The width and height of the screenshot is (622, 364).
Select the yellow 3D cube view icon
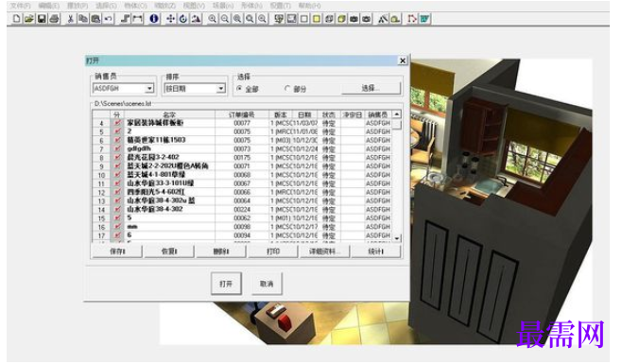(x=341, y=19)
